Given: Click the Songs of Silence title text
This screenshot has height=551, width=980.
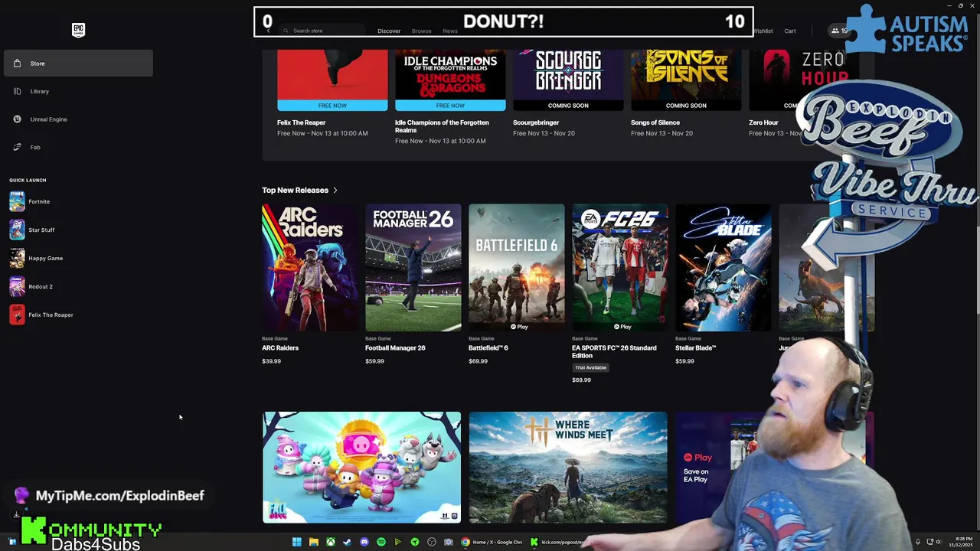Looking at the screenshot, I should tap(655, 122).
